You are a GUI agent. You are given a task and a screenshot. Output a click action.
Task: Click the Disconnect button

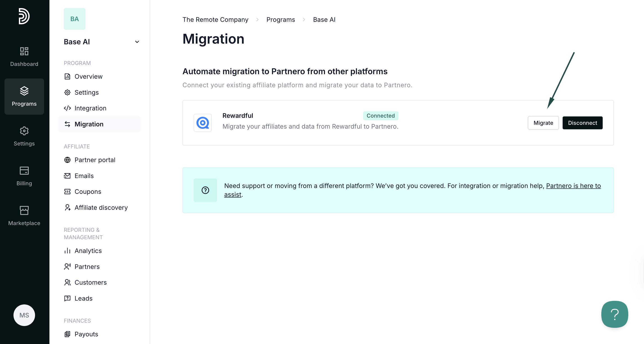pyautogui.click(x=582, y=123)
